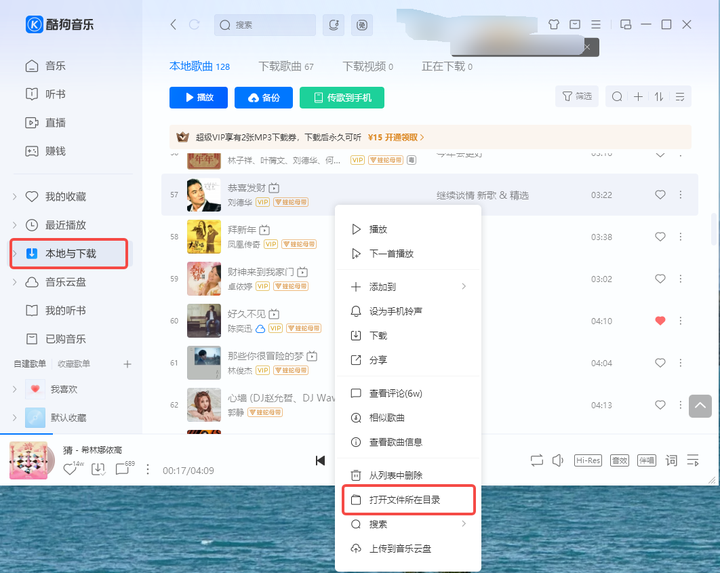Open the batch operations list icon

pyautogui.click(x=680, y=96)
